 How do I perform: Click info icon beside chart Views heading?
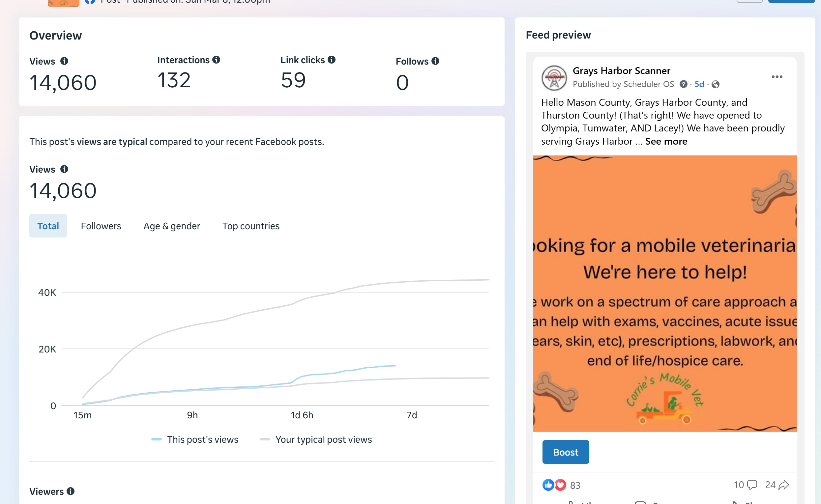tap(64, 169)
